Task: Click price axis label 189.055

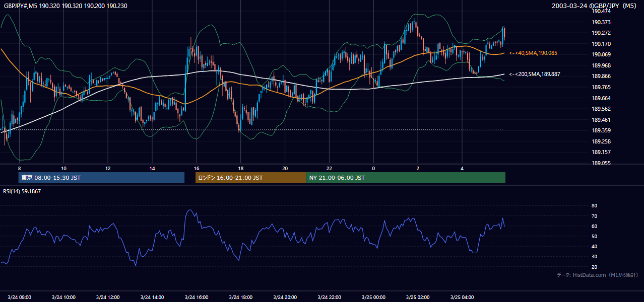Action: [601, 163]
